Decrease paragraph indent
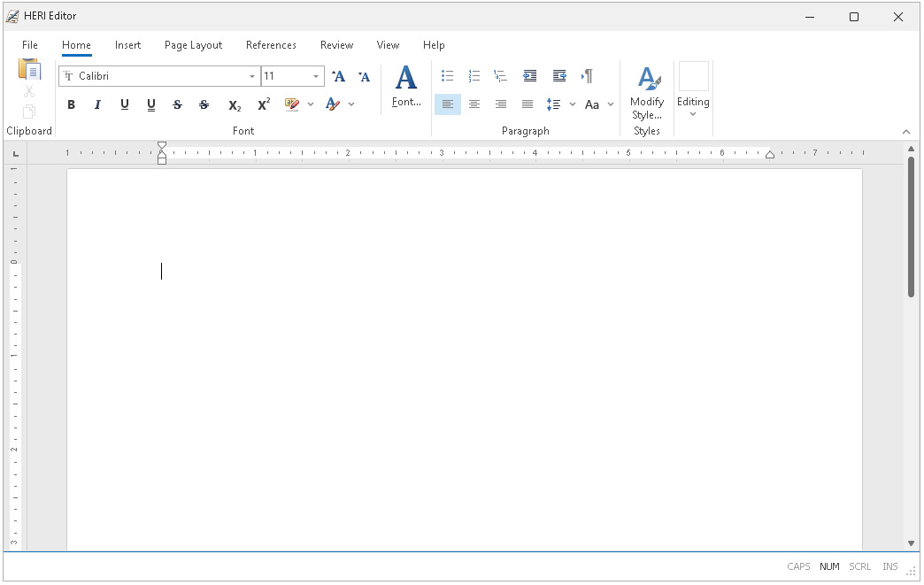Viewport: 924px width, 585px height. [x=530, y=75]
